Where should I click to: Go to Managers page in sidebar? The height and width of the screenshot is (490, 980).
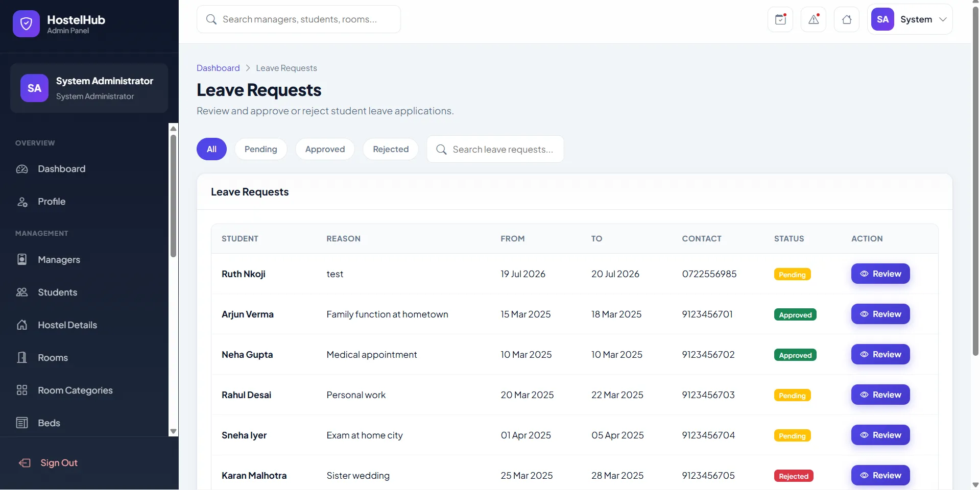click(84, 259)
